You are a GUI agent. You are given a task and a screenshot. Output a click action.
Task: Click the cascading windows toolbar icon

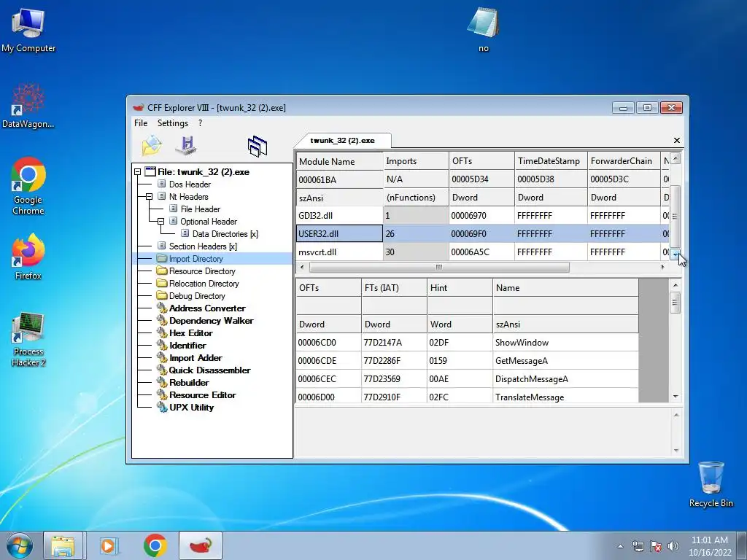(x=258, y=146)
